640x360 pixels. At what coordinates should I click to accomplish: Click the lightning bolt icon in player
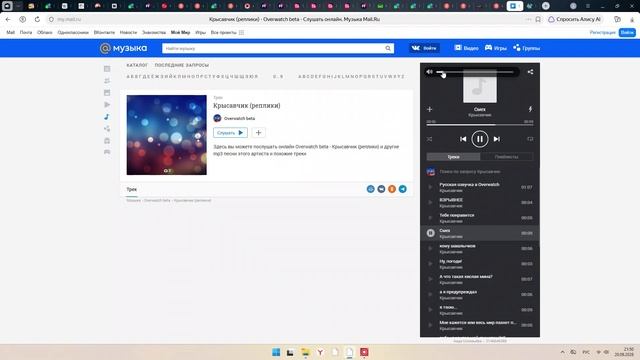point(530,109)
